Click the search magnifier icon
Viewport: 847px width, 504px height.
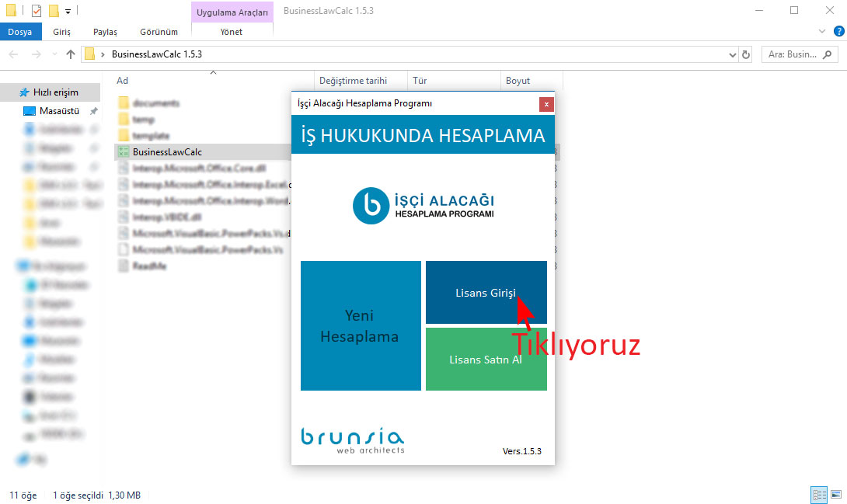(x=827, y=54)
